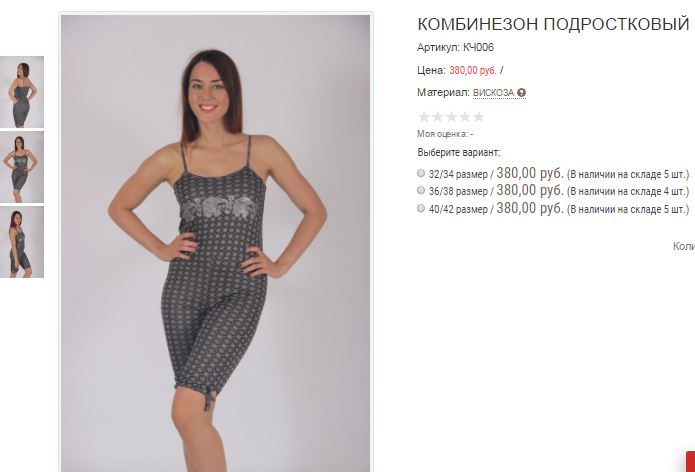The height and width of the screenshot is (472, 695).
Task: Click the КОМБИНЕЗОН ПОДРОСТКОВЫЙ product title
Action: (x=553, y=24)
